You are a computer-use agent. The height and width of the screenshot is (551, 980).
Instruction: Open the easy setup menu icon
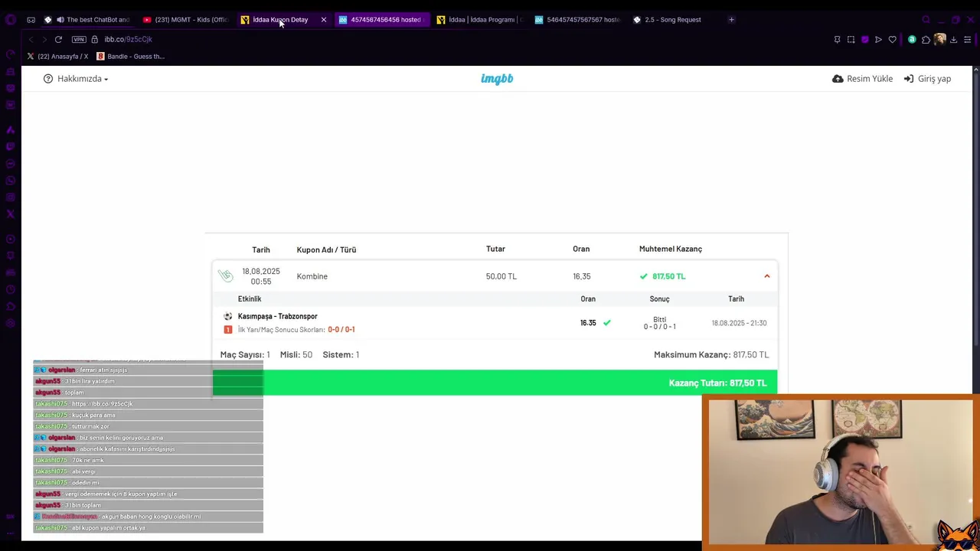tap(968, 40)
